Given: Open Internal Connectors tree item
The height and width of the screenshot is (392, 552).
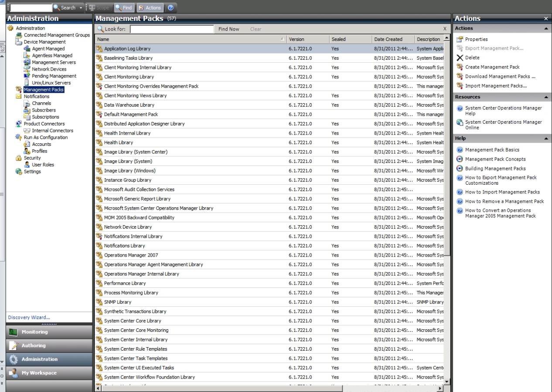Looking at the screenshot, I should click(52, 131).
